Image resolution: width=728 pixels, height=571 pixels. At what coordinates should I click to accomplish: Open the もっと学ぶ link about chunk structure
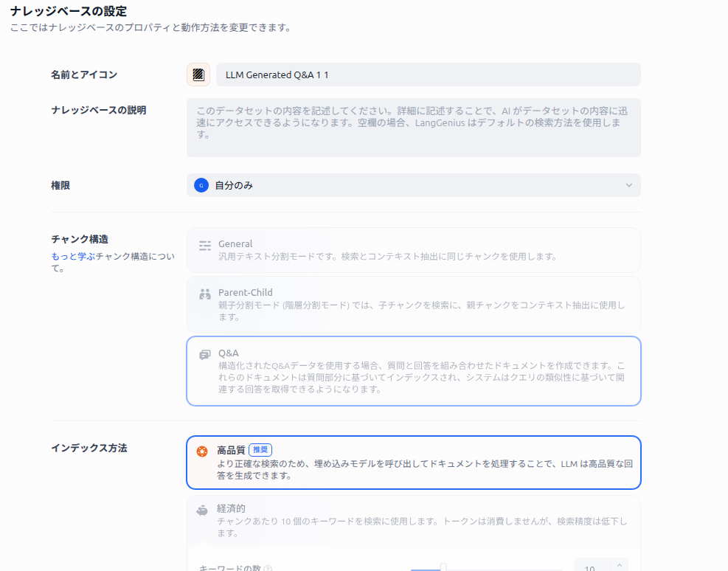(x=73, y=256)
